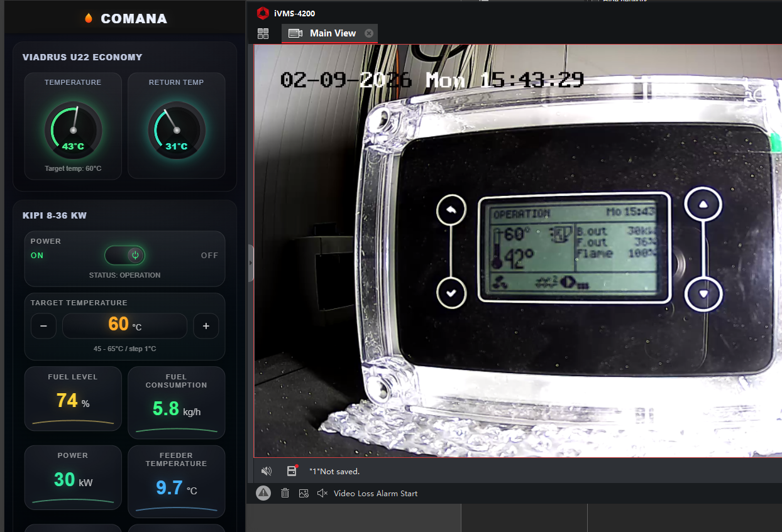The image size is (782, 532).
Task: Close the Main View tab
Action: (369, 33)
